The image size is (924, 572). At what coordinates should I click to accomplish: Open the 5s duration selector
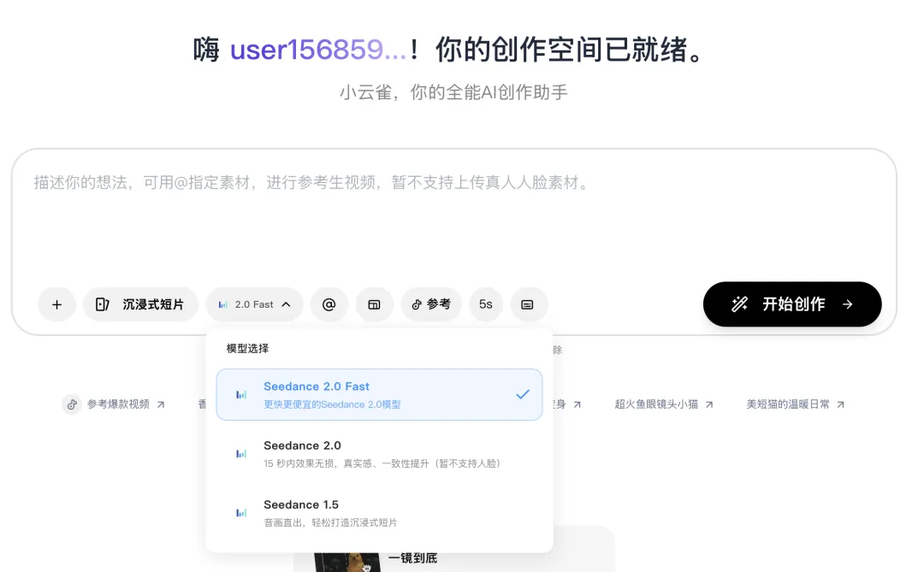point(486,304)
